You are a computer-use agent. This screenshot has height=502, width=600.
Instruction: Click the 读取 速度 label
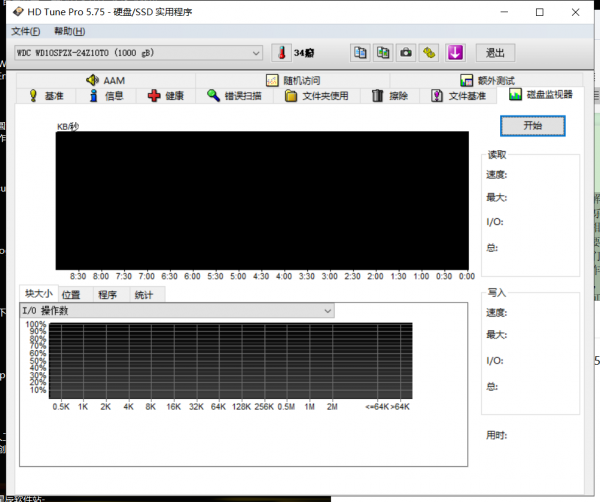click(496, 175)
